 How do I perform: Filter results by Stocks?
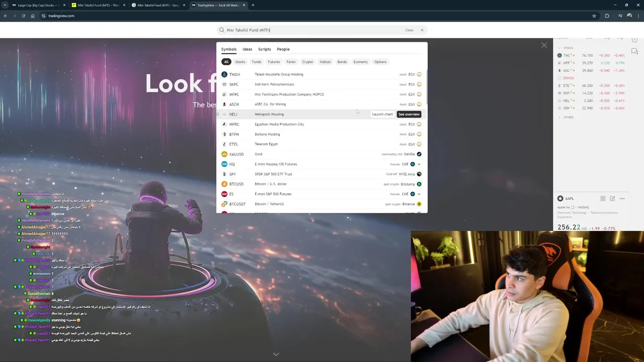(x=240, y=62)
